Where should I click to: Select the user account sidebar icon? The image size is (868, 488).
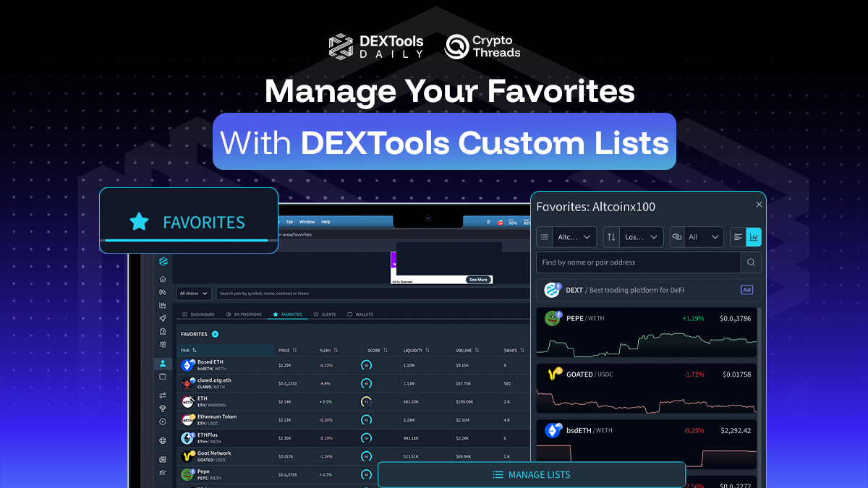(163, 364)
